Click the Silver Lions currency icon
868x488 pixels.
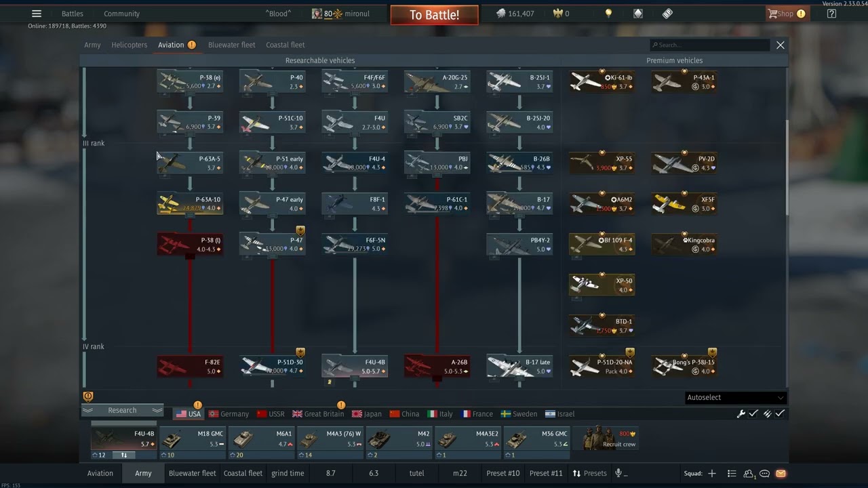click(500, 14)
